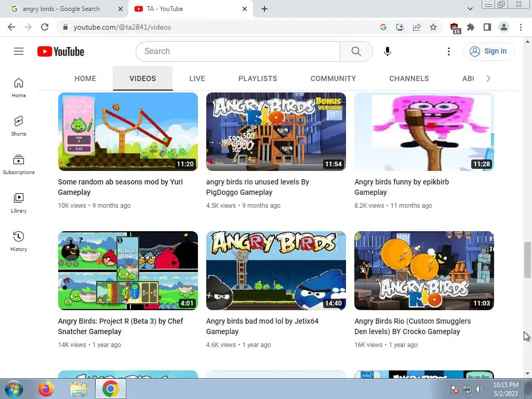This screenshot has width=532, height=399.
Task: Click title Angry birds bad mod lol
Action: [x=262, y=326]
